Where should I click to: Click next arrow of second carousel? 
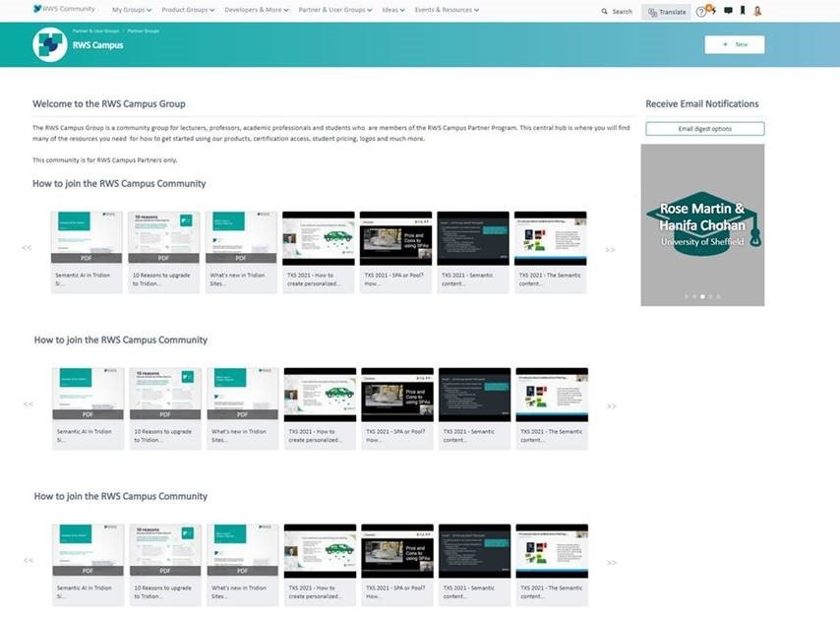(x=611, y=406)
